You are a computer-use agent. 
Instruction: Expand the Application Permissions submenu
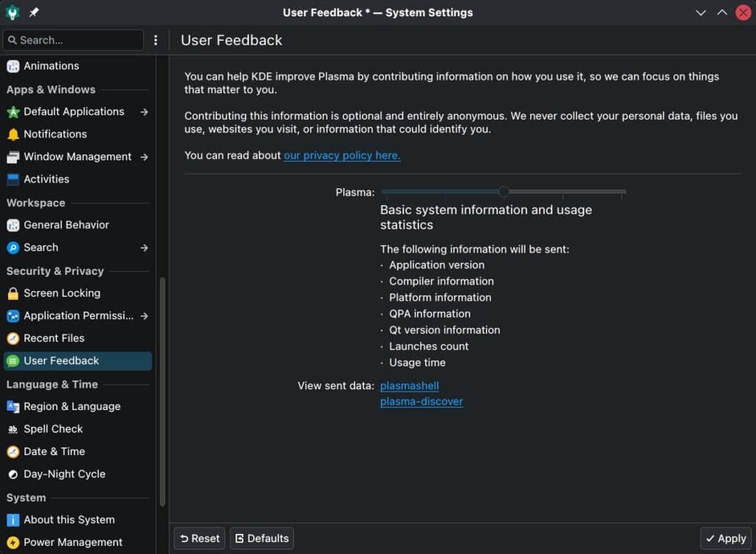pos(144,315)
